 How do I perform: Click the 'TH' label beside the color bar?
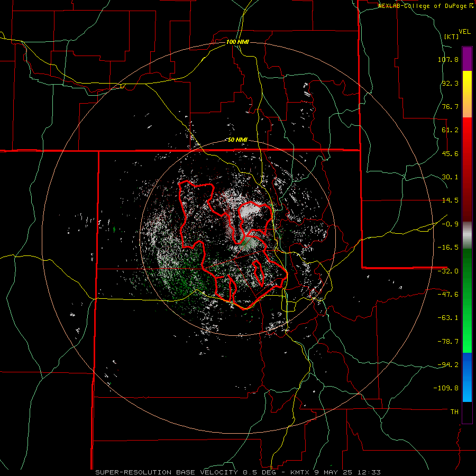pyautogui.click(x=454, y=411)
